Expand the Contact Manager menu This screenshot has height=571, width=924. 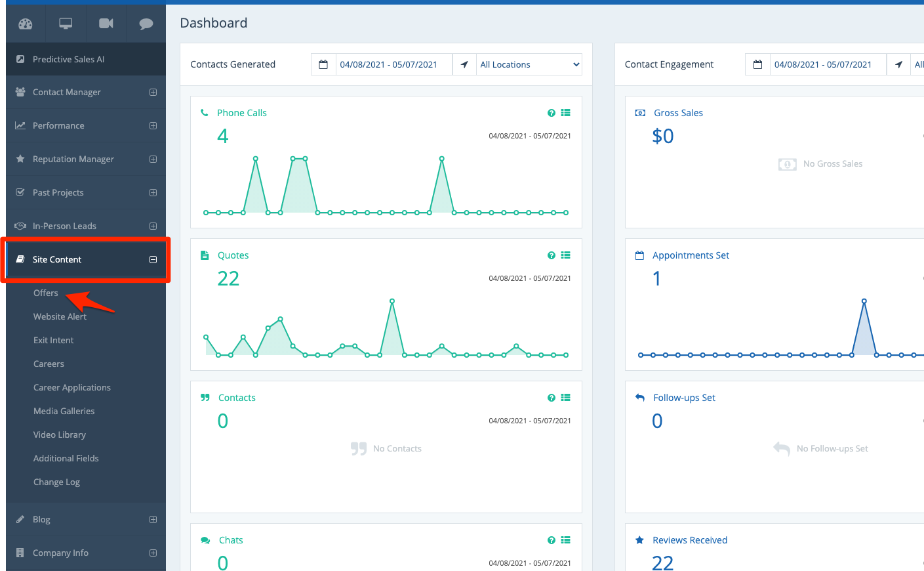point(153,93)
